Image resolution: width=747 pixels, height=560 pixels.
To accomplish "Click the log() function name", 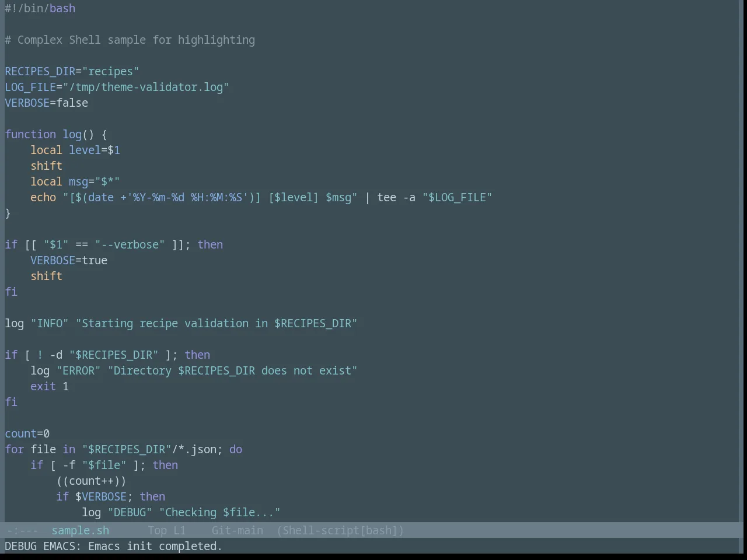I will [72, 134].
